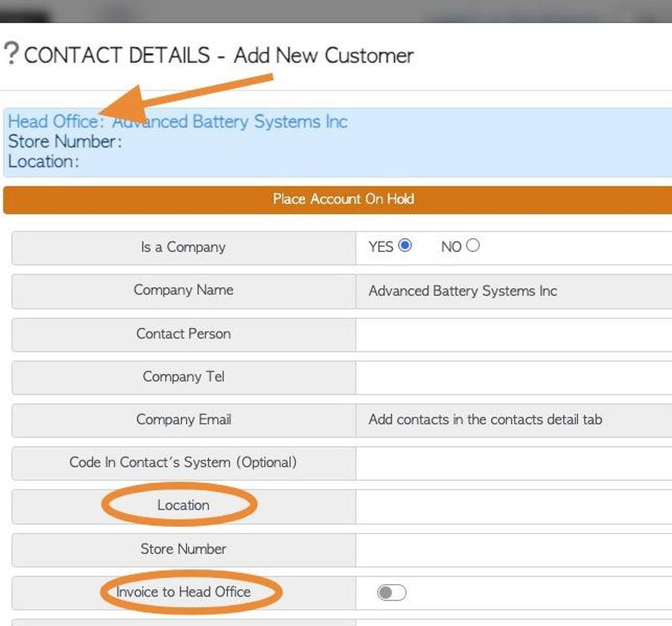Click the Code In Contact's System field
The image size is (672, 626).
tap(514, 463)
